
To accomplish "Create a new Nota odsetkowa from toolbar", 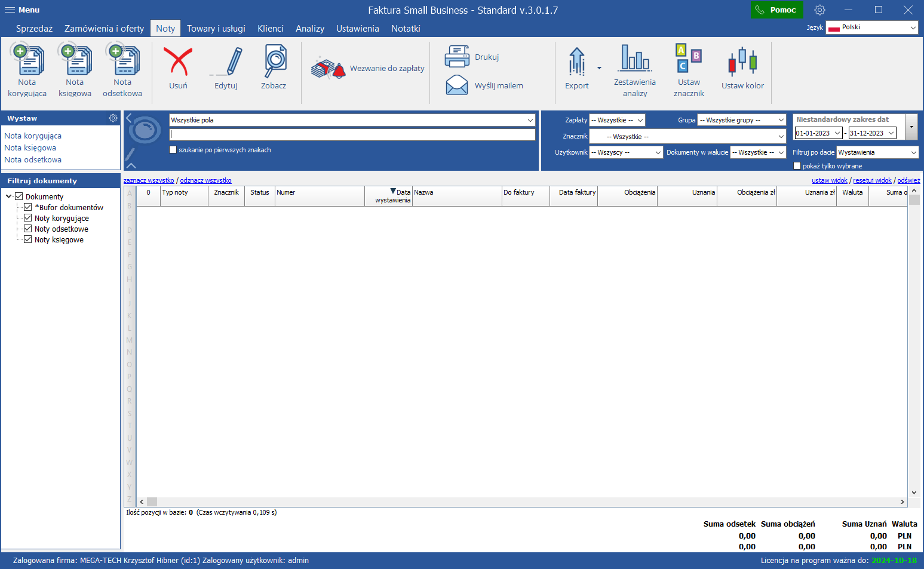I will (x=122, y=70).
